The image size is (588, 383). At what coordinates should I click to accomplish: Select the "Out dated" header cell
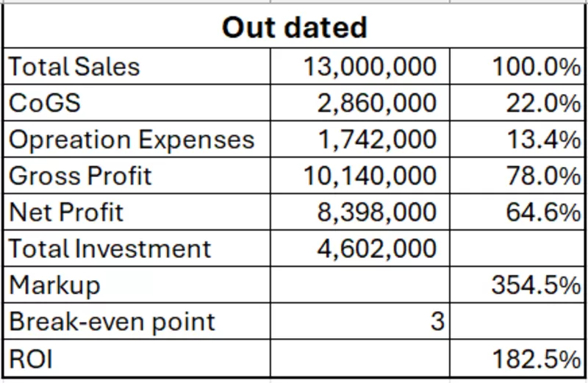click(x=294, y=28)
